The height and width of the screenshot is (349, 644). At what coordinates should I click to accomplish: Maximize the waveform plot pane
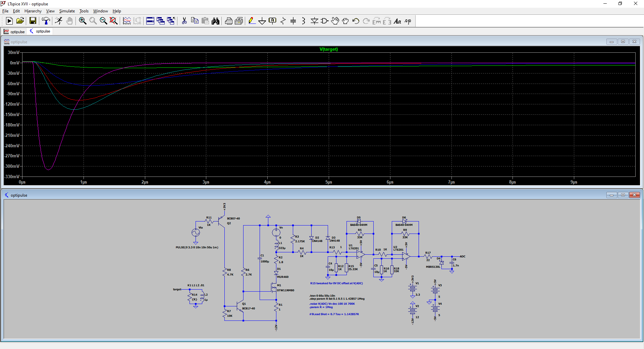click(623, 42)
